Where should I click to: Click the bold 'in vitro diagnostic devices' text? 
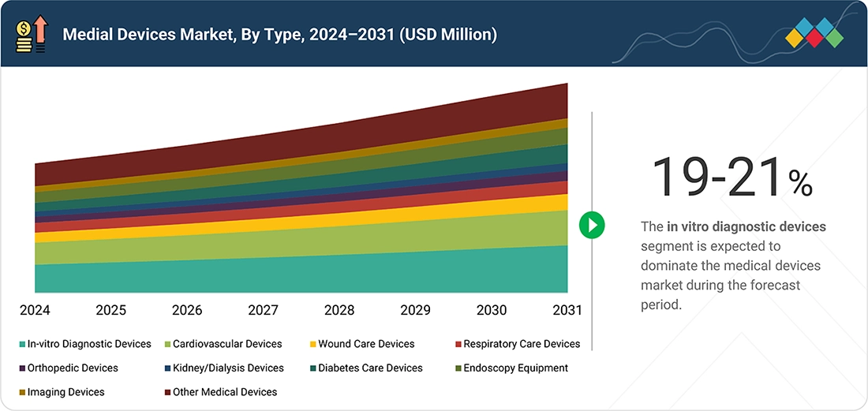coord(746,226)
